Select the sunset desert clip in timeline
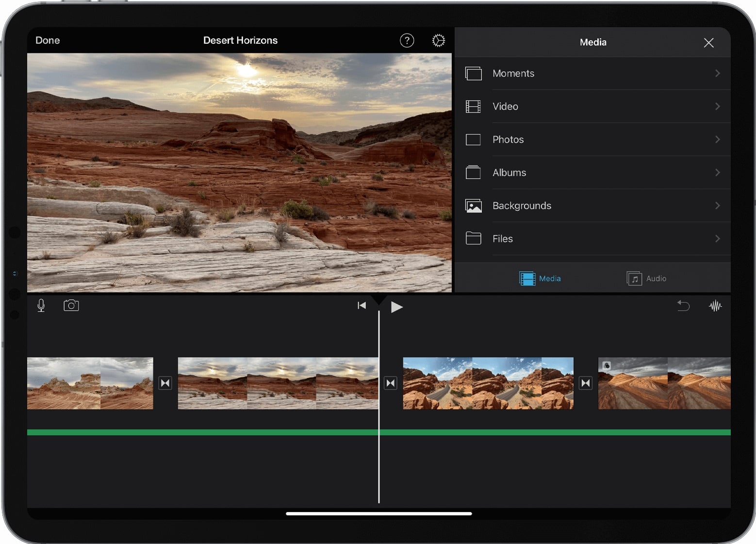Viewport: 756px width, 544px height. [x=278, y=383]
